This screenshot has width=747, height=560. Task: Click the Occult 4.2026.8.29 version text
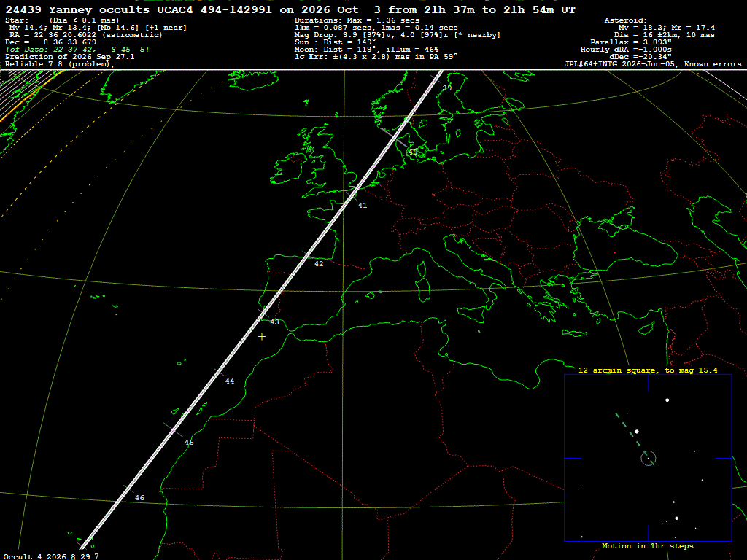[47, 556]
